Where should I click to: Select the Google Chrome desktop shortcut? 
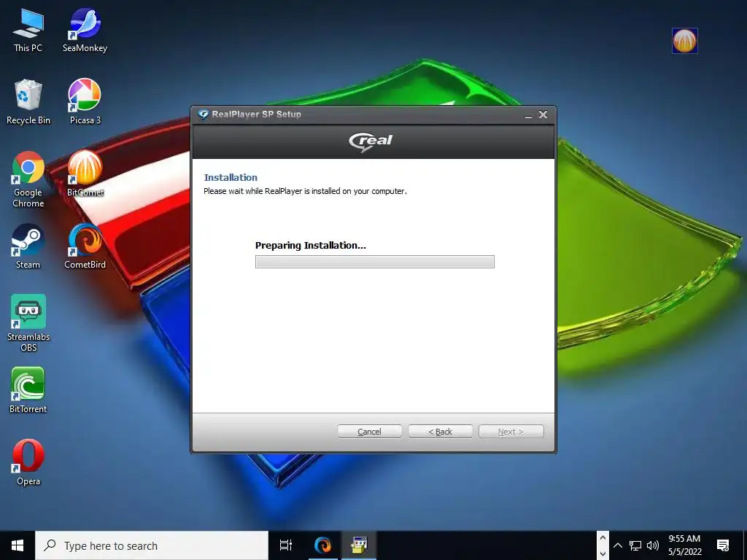coord(28,179)
